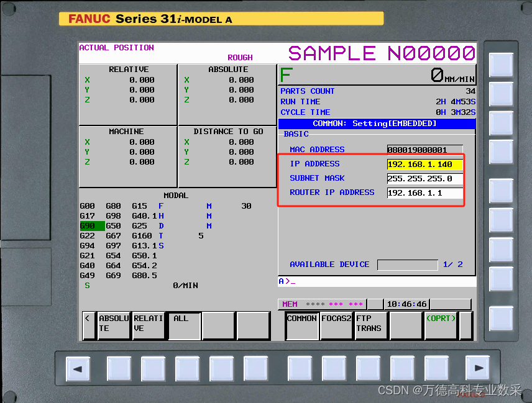The height and width of the screenshot is (403, 532).
Task: Click the G80.5 modal code
Action: tap(144, 276)
